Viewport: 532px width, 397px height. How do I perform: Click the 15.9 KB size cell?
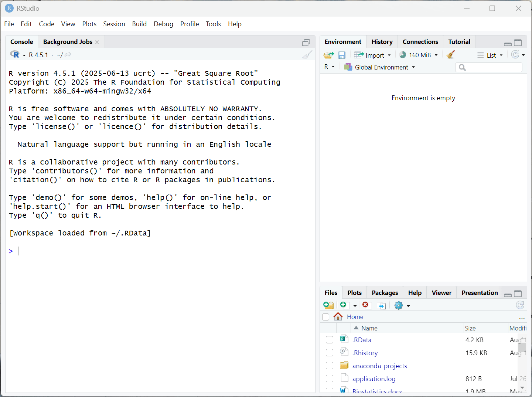pos(476,353)
